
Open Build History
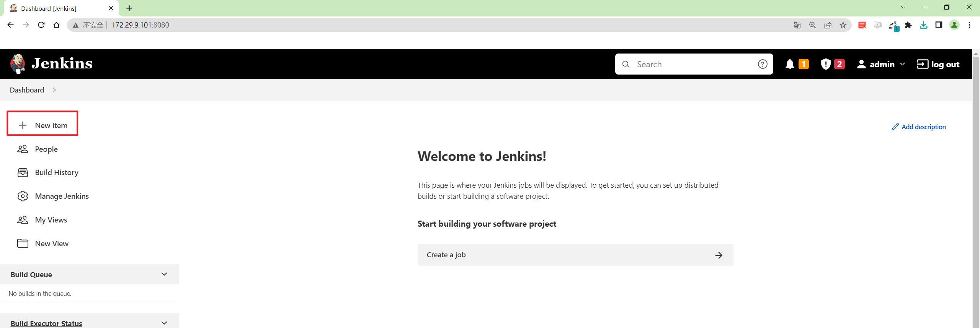57,173
